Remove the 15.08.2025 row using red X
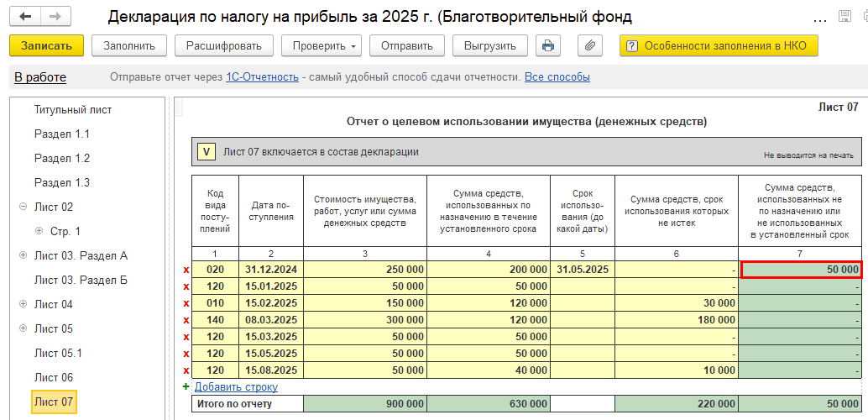Screen dimensions: 868x420 click(186, 370)
